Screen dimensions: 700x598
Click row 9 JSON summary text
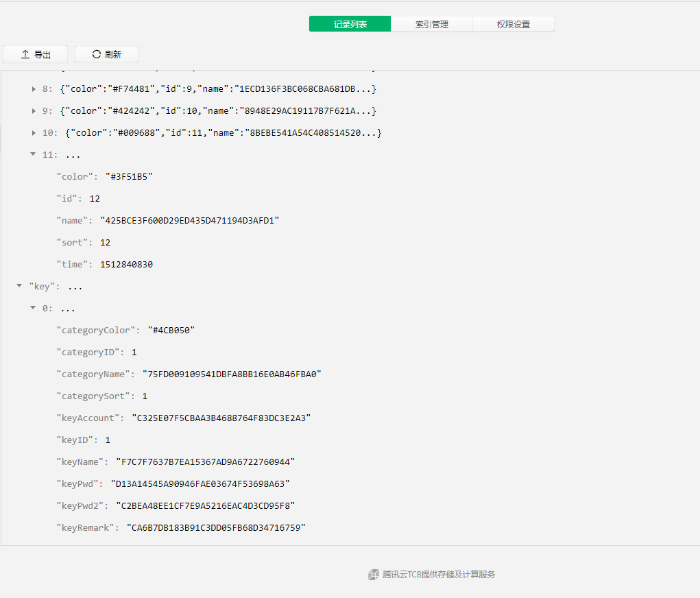[x=218, y=111]
